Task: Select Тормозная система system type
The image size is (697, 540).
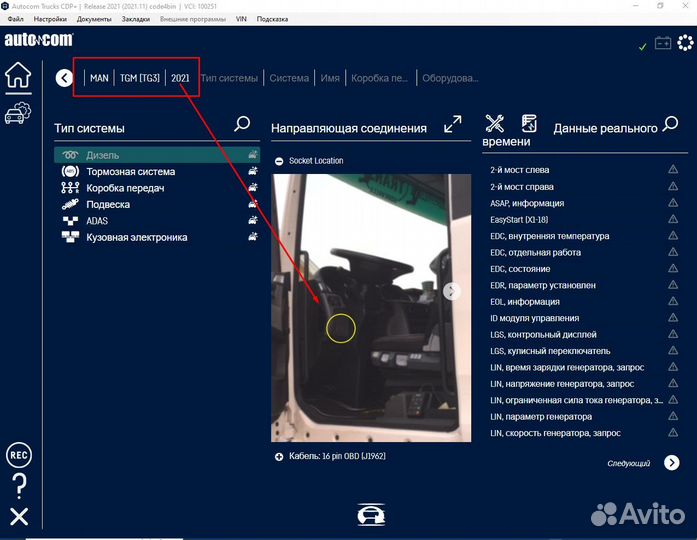Action: tap(157, 171)
